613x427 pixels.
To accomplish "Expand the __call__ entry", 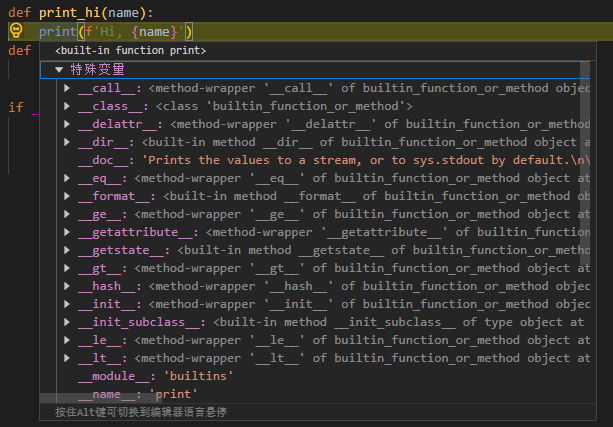I will [x=67, y=88].
